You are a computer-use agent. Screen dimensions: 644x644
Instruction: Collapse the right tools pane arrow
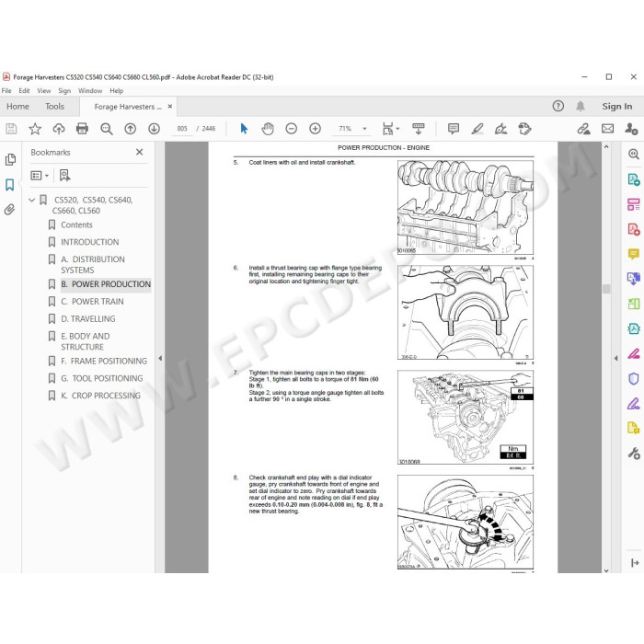pos(615,358)
